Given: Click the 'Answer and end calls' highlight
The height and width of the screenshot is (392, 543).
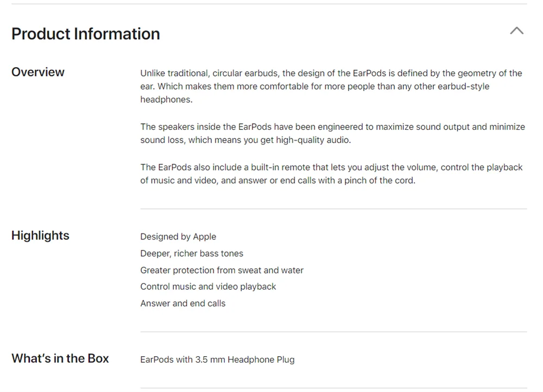Looking at the screenshot, I should pos(182,304).
